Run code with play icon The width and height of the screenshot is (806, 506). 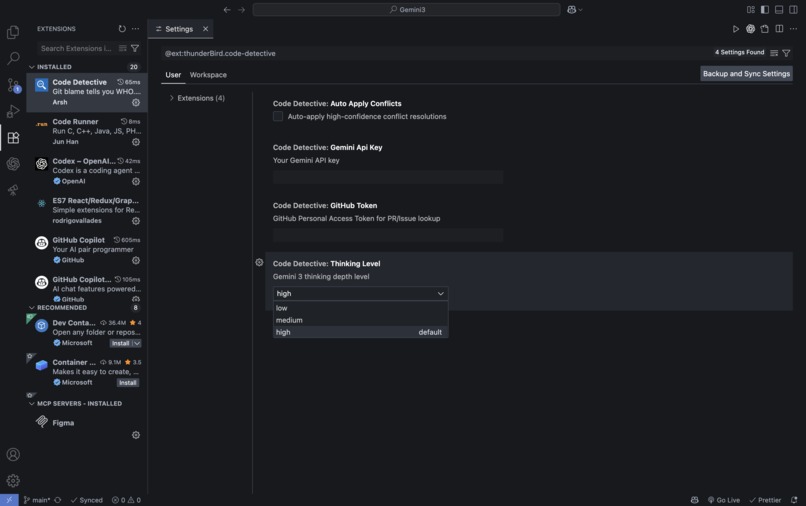tap(736, 29)
